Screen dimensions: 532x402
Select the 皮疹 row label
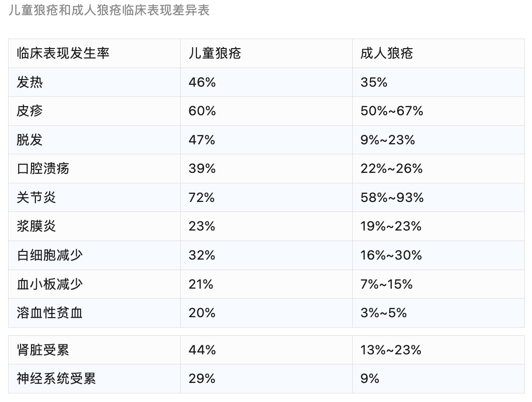coord(30,111)
